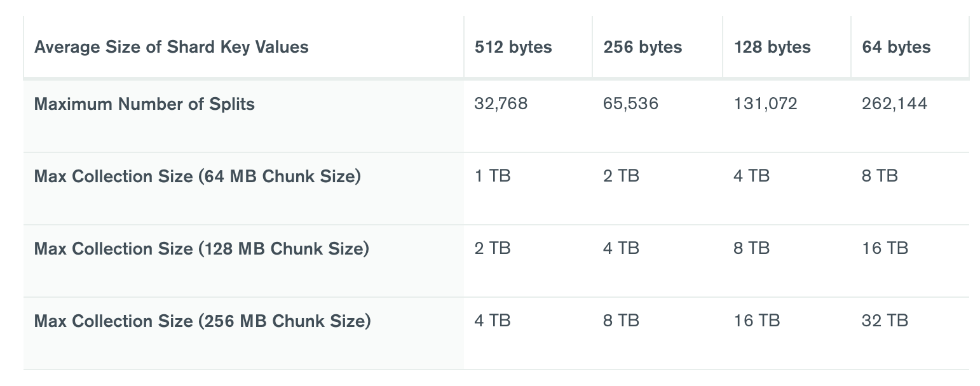Click the "Average Size of Shard Key Values" header
Image resolution: width=980 pixels, height=386 pixels.
172,47
